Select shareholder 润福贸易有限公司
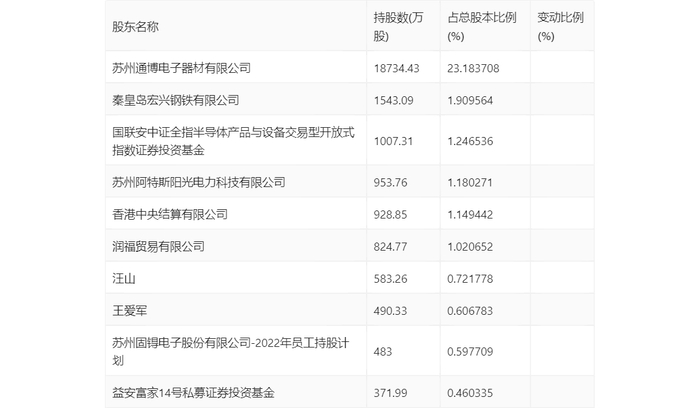This screenshot has height=408, width=700. pos(158,246)
